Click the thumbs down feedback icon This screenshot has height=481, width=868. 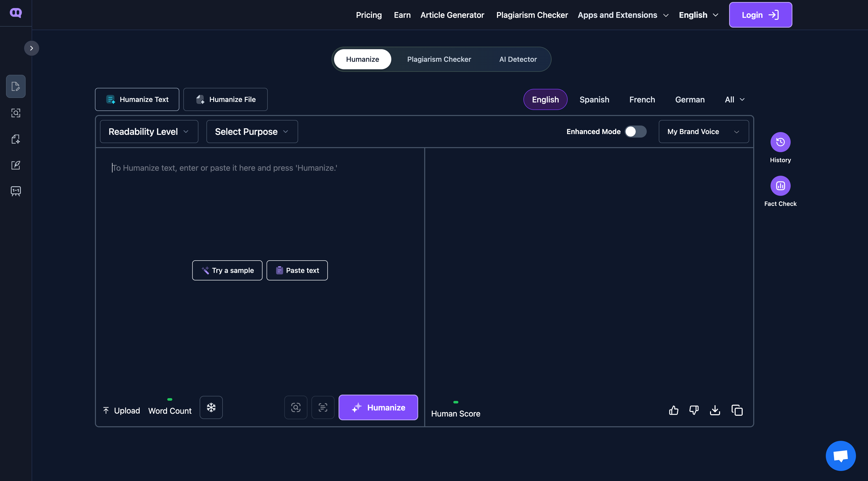point(694,410)
